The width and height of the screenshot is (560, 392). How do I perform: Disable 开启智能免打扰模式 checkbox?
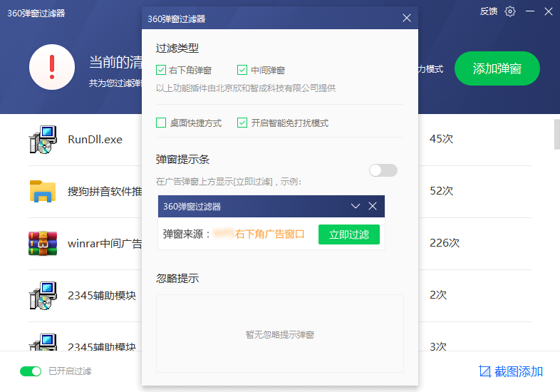242,123
